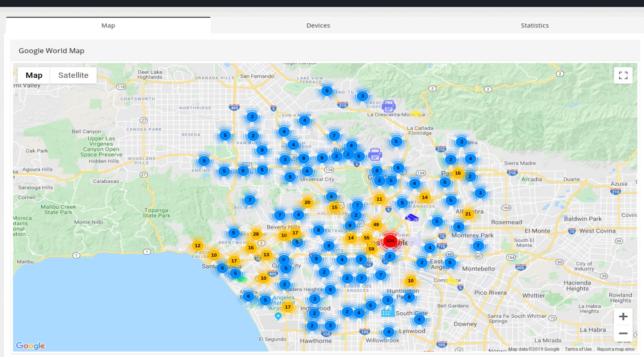The height and width of the screenshot is (357, 644).
Task: Select the Map view type button
Action: coord(34,75)
